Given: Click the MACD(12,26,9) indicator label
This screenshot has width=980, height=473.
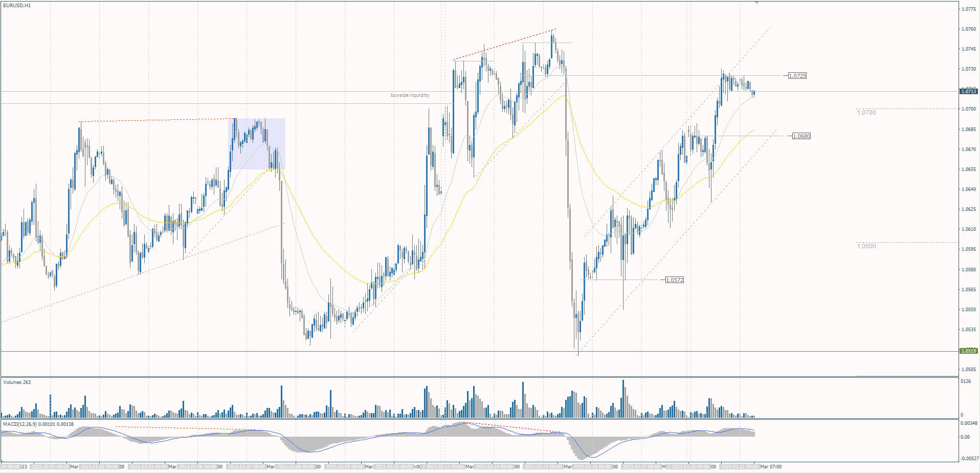Looking at the screenshot, I should (38, 424).
